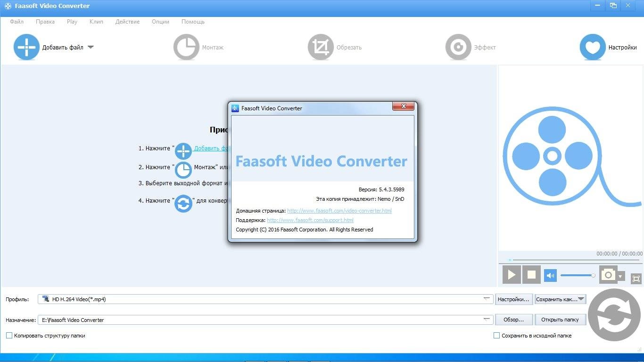Open the Действие menu
Image resolution: width=644 pixels, height=362 pixels.
(127, 22)
